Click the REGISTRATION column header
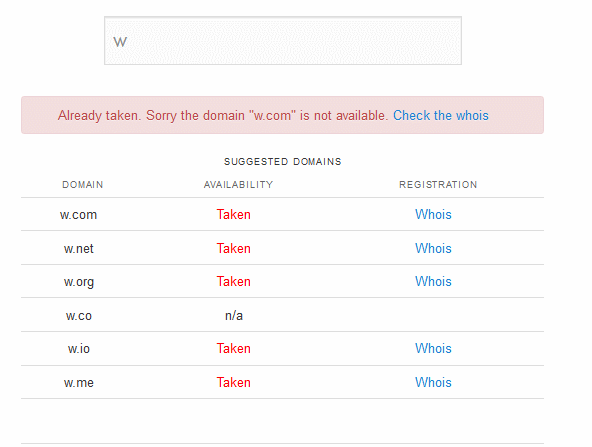The width and height of the screenshot is (592, 447). pyautogui.click(x=438, y=185)
